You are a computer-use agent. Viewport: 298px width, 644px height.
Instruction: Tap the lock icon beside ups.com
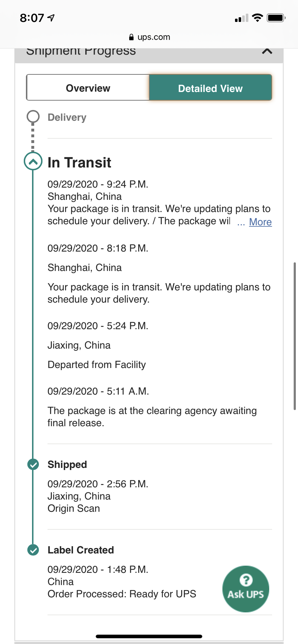[131, 37]
